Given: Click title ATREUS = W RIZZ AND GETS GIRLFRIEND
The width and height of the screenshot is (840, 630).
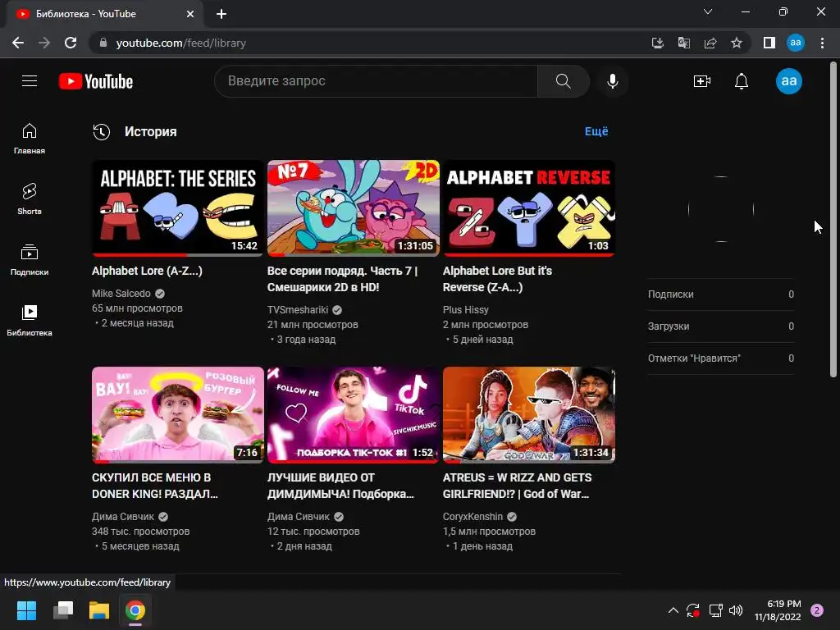Looking at the screenshot, I should (x=517, y=486).
